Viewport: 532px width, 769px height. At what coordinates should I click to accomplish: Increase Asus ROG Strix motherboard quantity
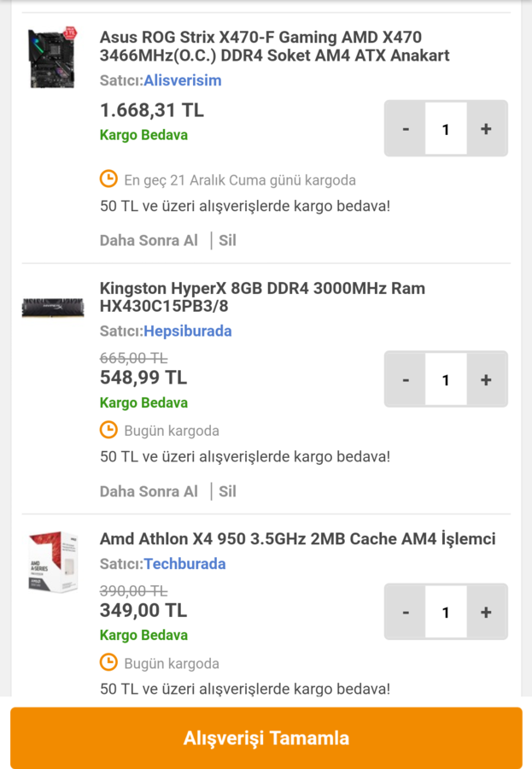486,129
